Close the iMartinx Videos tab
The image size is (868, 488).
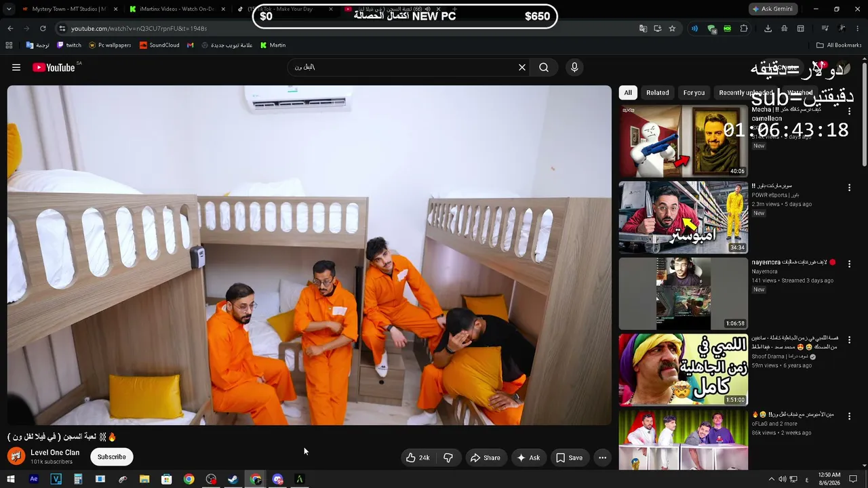pyautogui.click(x=223, y=9)
